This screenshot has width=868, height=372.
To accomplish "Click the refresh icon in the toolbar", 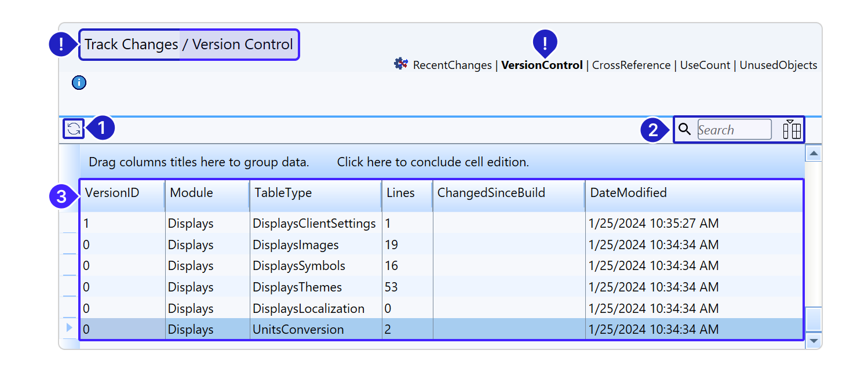I will (74, 129).
